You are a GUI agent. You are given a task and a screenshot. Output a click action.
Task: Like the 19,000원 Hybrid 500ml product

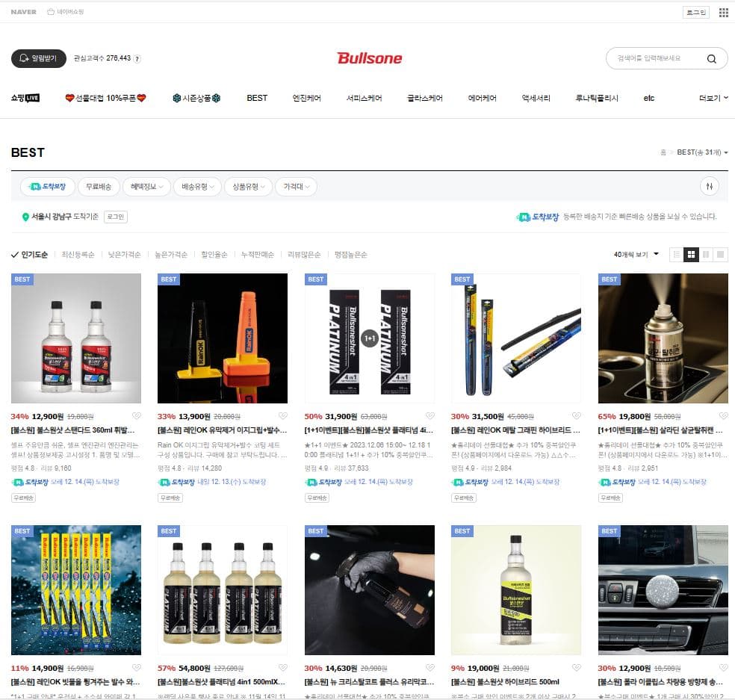click(x=576, y=668)
